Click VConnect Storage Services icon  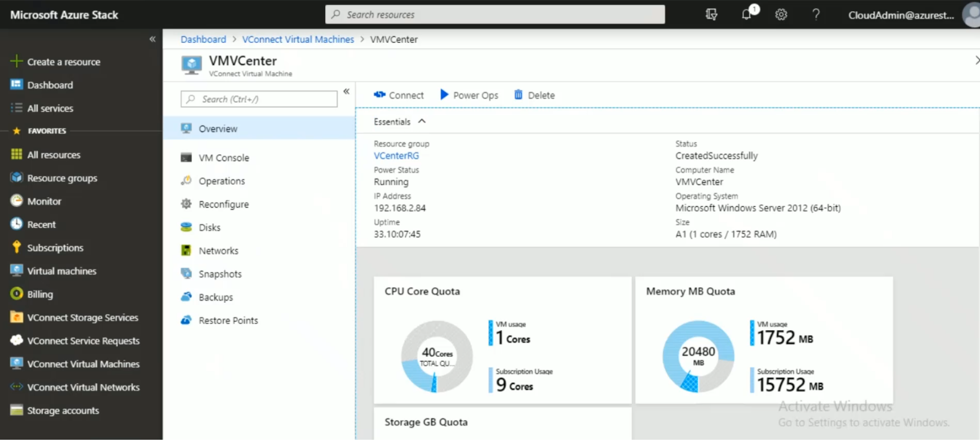coord(17,317)
